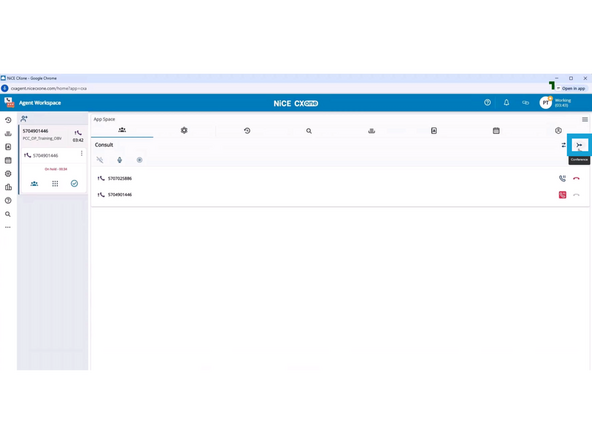Click the new contact icon above call list
The height and width of the screenshot is (444, 592).
click(x=24, y=119)
